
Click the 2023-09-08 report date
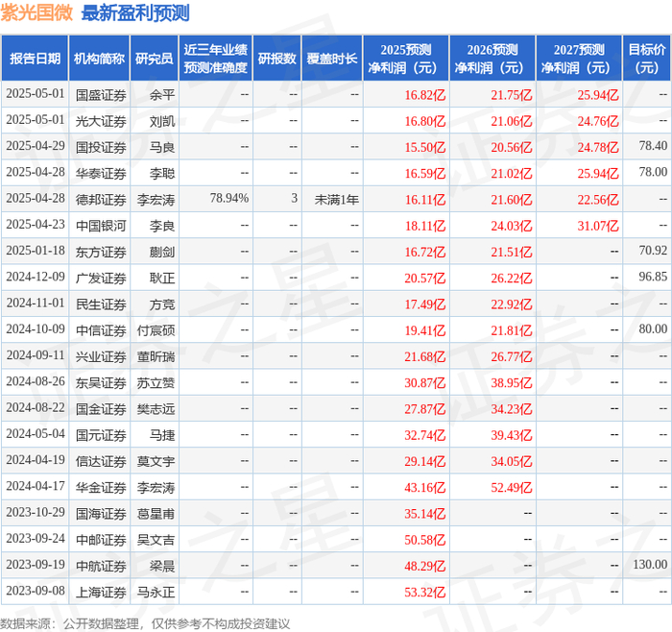coord(36,591)
